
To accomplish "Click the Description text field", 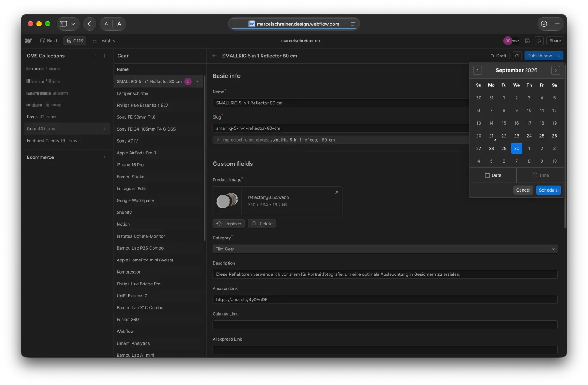I will [385, 274].
